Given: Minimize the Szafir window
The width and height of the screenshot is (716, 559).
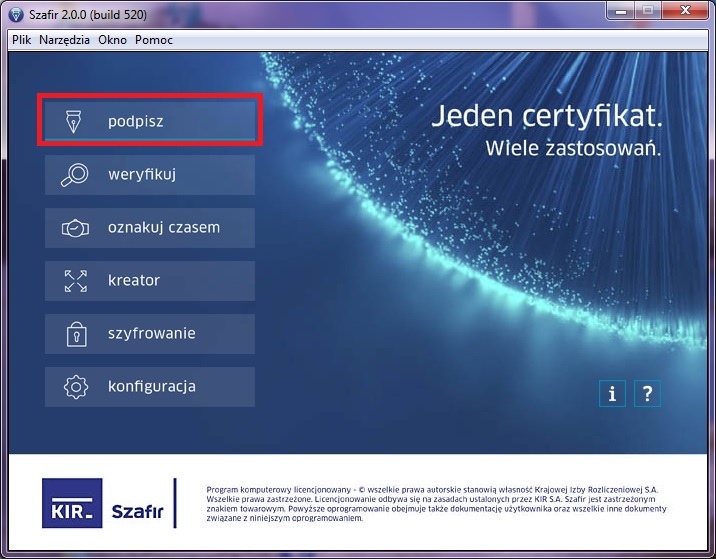Looking at the screenshot, I should [x=621, y=11].
